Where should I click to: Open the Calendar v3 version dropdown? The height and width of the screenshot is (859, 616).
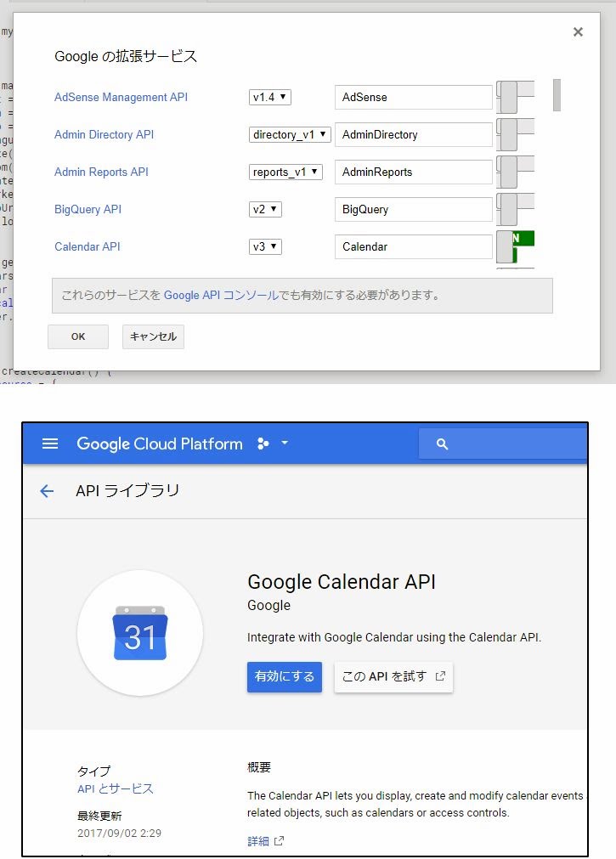[x=265, y=246]
